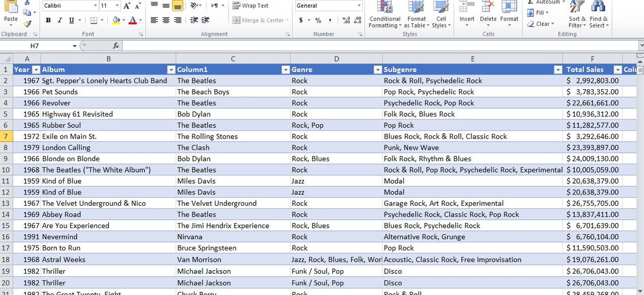Click the Select All corner button
Screen dimensions: 644x295
6,59
